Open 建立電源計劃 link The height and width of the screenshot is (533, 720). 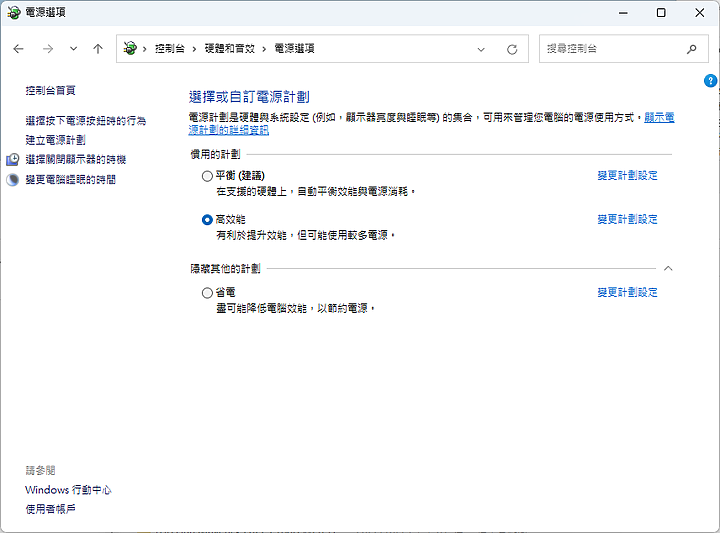[x=56, y=140]
